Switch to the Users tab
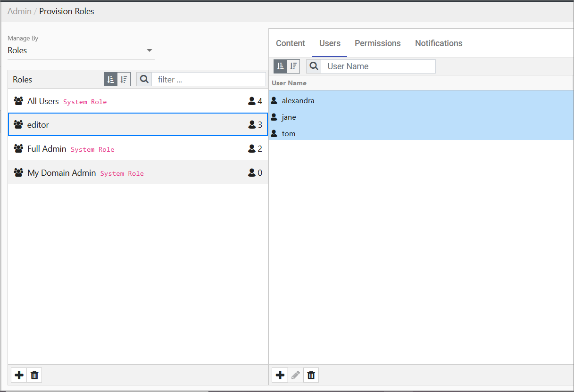Viewport: 574px width, 392px height. click(x=330, y=43)
